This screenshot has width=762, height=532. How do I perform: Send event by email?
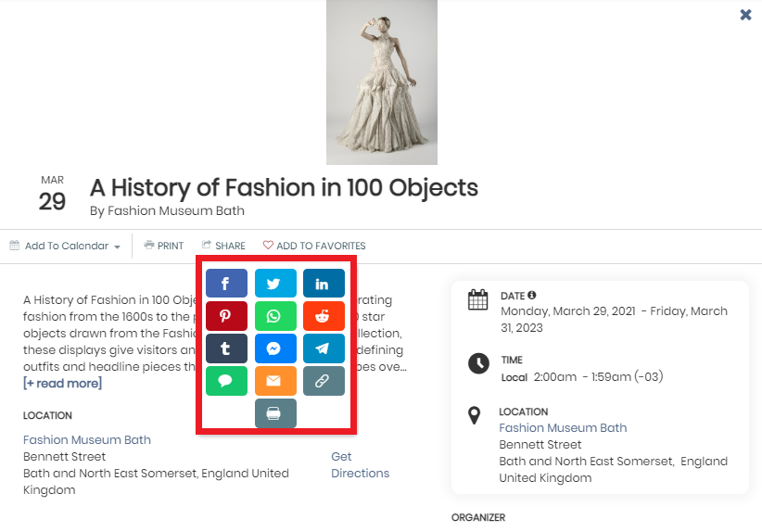(275, 381)
